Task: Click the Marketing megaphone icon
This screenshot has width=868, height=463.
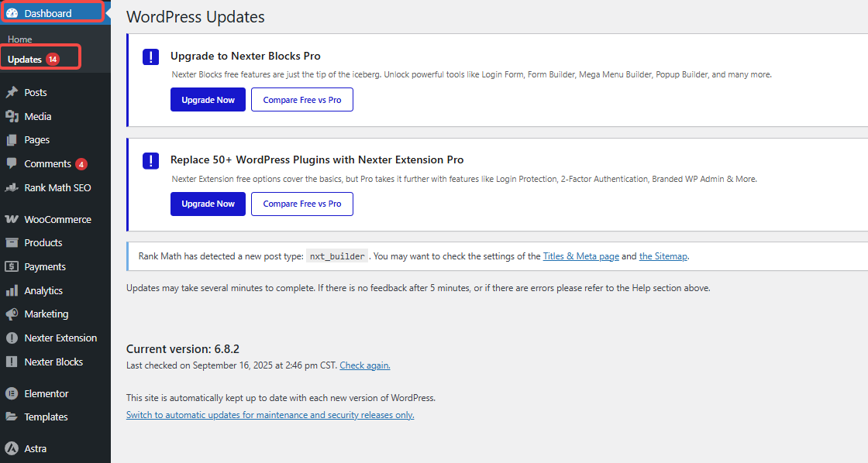Action: 12,314
